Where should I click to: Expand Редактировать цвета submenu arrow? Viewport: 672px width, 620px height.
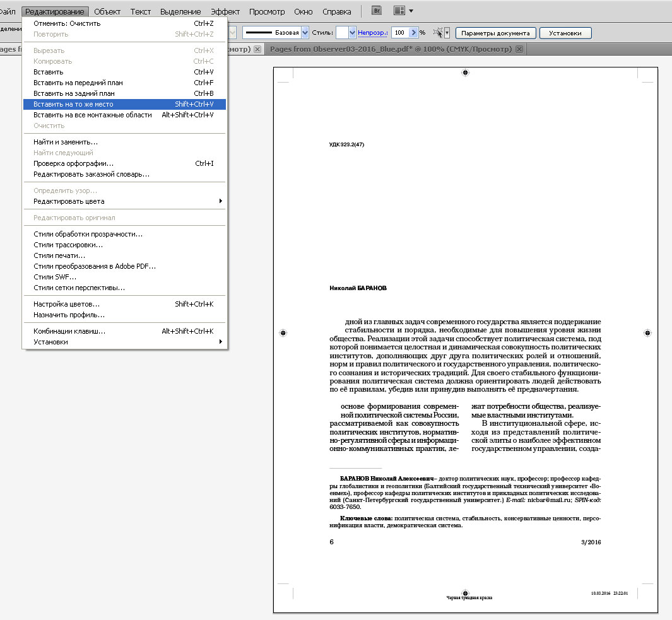(x=221, y=201)
